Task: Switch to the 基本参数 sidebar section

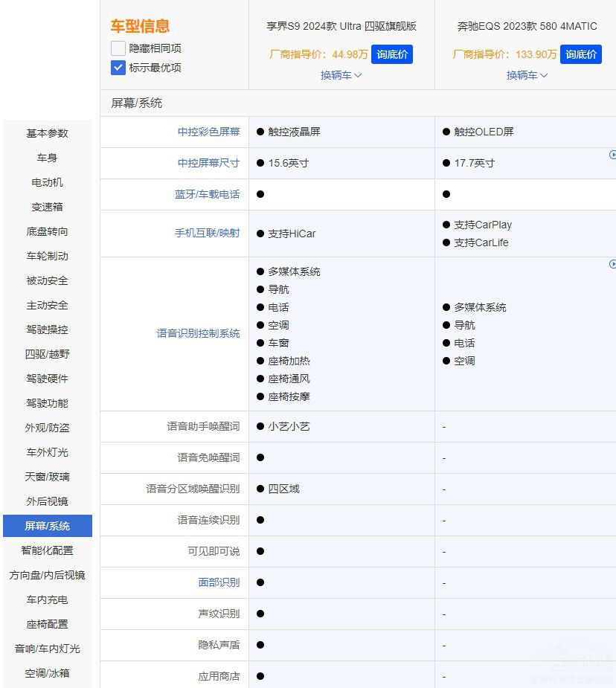Action: (48, 133)
